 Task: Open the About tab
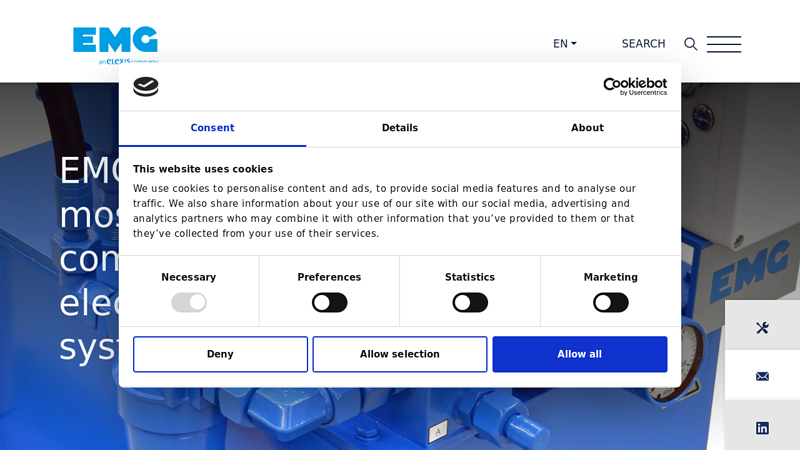click(587, 128)
